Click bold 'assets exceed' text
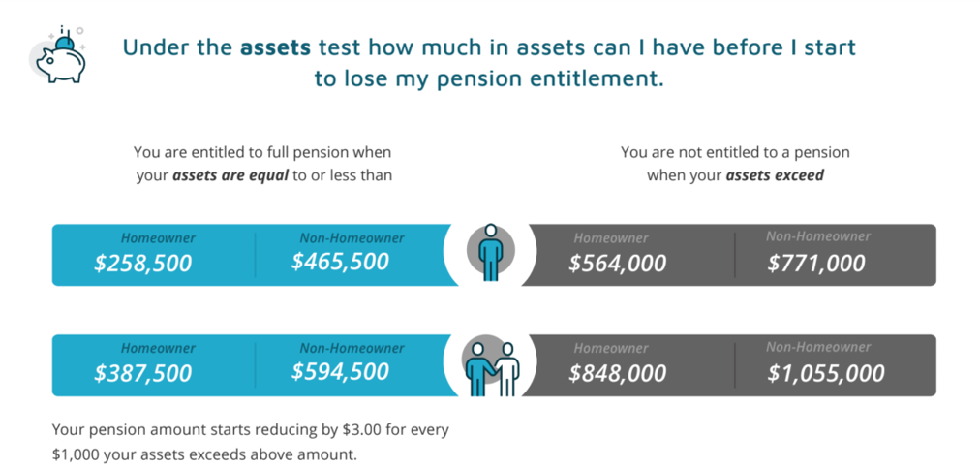980x470 pixels. click(x=775, y=175)
